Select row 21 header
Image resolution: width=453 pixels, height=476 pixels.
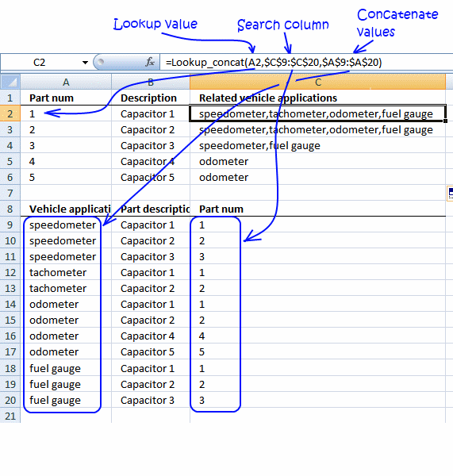(x=10, y=416)
